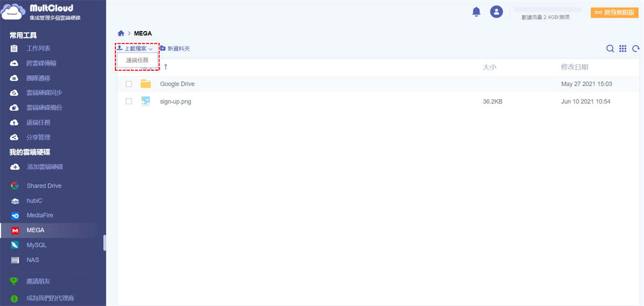
Task: Click the 成為我們的代理商 link
Action: tap(50, 298)
